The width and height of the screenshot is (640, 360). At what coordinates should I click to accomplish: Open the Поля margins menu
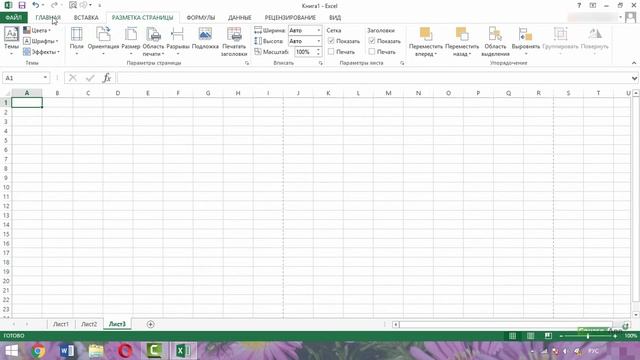click(x=76, y=40)
